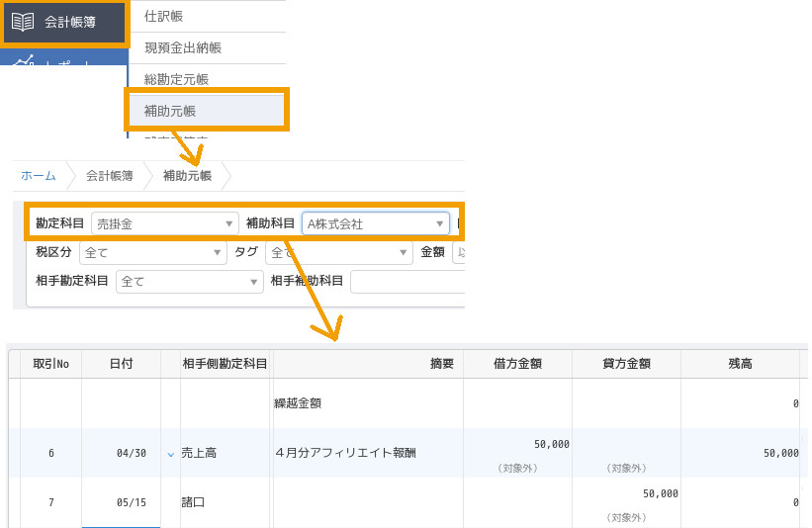Click the 取引No column header
This screenshot has height=528, width=812.
click(x=50, y=364)
